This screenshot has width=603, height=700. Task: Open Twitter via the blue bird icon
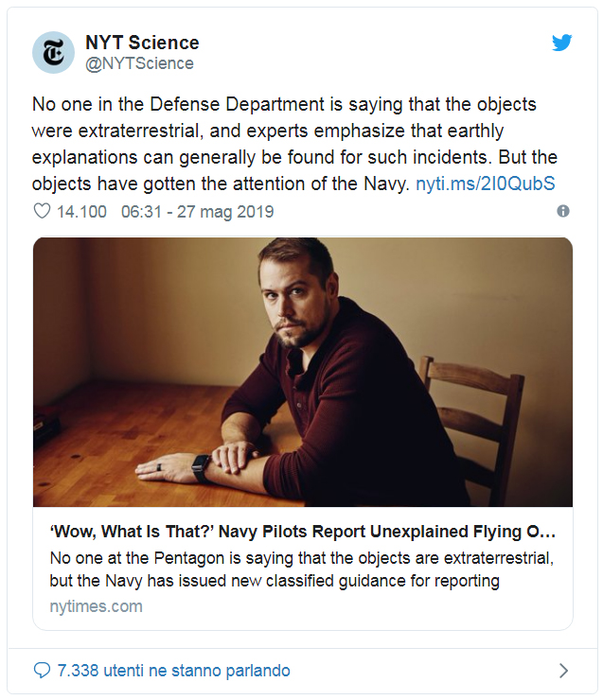tap(562, 43)
